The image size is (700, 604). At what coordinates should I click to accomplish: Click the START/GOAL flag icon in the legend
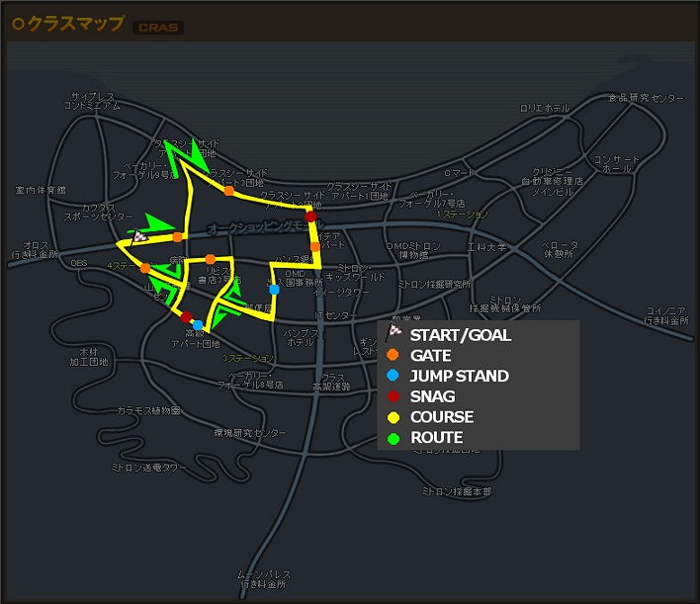pyautogui.click(x=394, y=332)
